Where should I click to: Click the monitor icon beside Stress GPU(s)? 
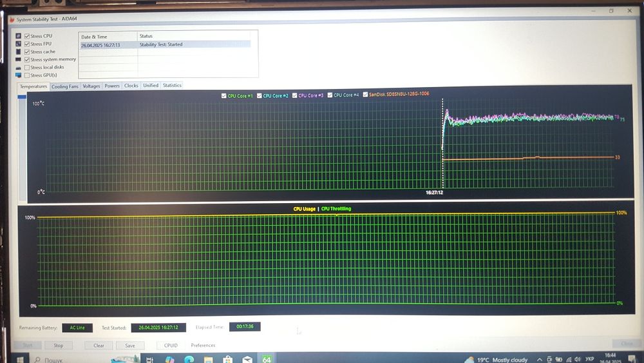click(x=19, y=75)
